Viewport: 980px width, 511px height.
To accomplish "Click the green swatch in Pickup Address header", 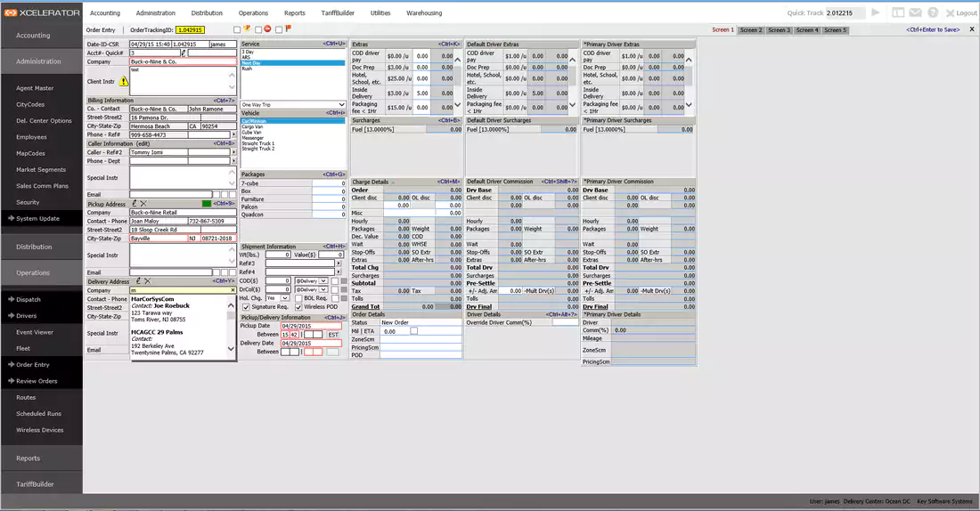I will 207,204.
